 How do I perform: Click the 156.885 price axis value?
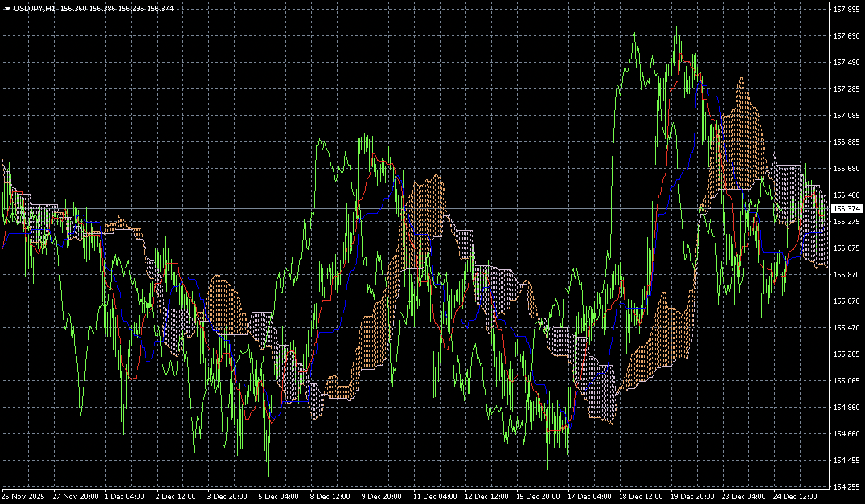coord(846,142)
